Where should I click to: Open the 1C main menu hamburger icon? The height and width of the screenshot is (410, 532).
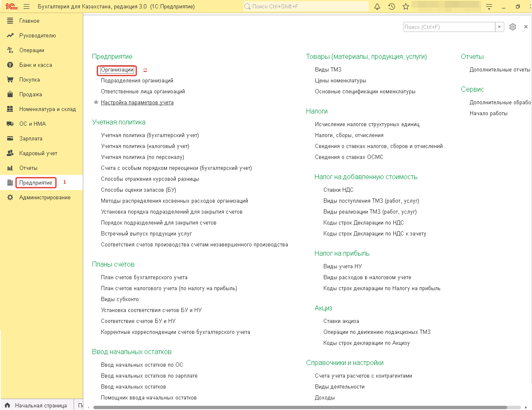(26, 7)
